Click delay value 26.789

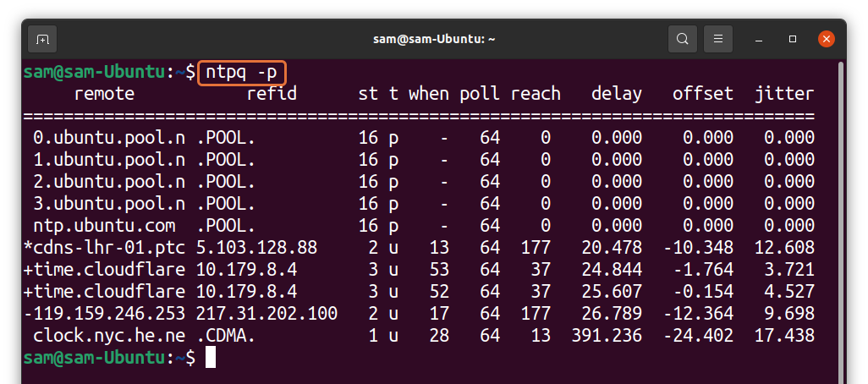(612, 314)
